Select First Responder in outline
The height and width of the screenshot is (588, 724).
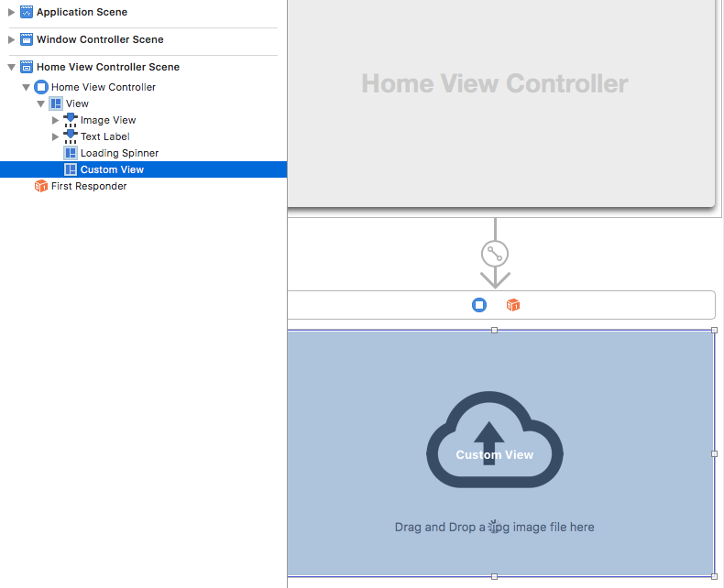click(89, 186)
